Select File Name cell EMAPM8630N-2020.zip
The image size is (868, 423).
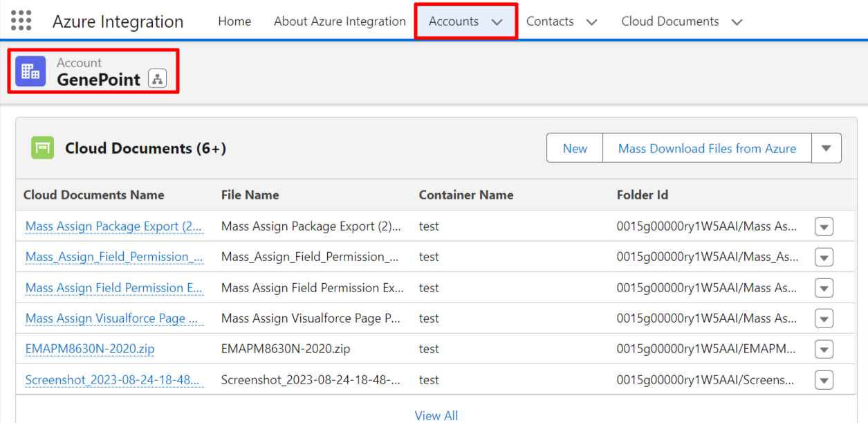click(286, 349)
